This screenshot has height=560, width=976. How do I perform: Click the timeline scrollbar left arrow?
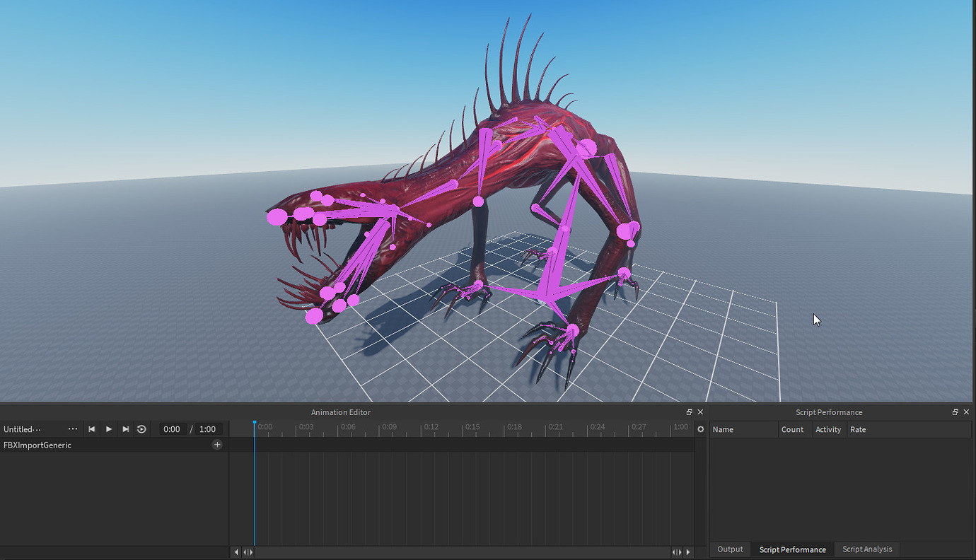236,552
